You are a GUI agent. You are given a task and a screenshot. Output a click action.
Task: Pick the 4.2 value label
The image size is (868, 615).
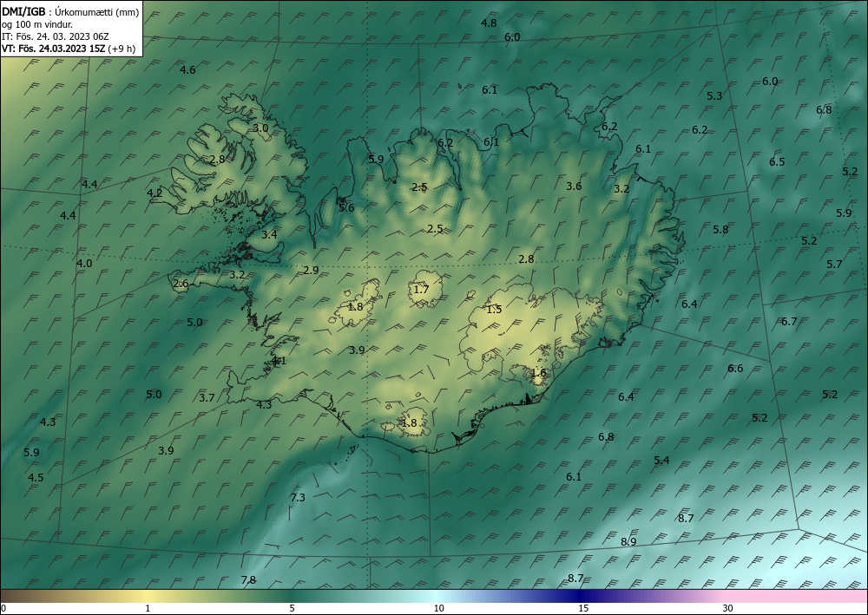click(x=155, y=193)
